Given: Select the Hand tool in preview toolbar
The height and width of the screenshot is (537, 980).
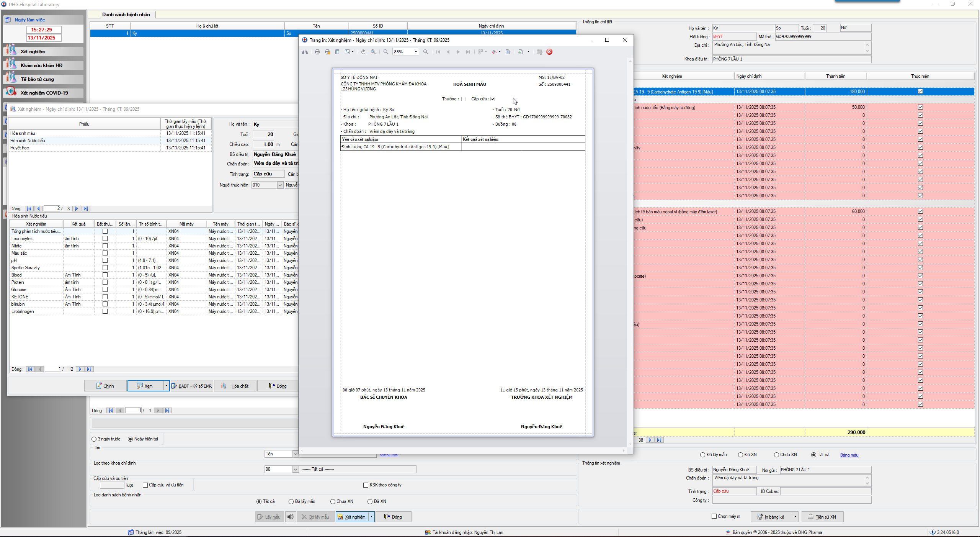Looking at the screenshot, I should click(363, 52).
